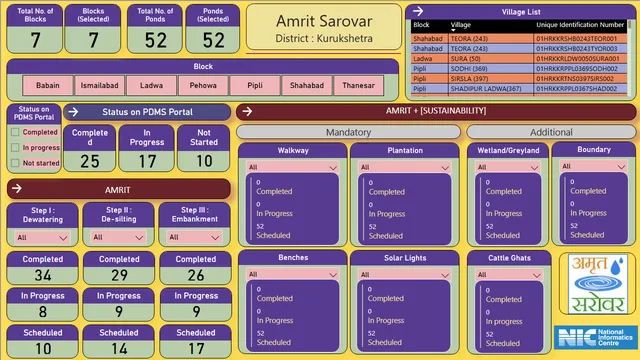
Task: Select the SODHI (369) village row
Action: click(519, 69)
